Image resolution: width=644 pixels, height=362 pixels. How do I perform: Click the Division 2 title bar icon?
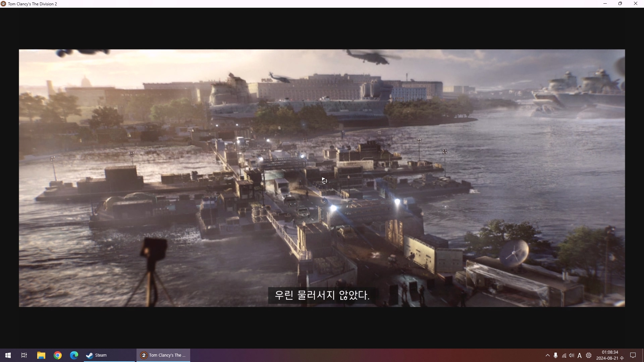point(3,4)
